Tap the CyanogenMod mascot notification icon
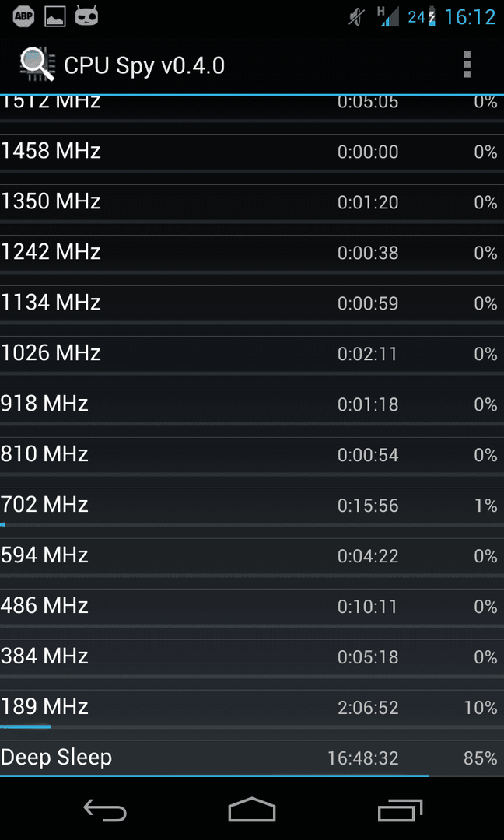Screen dimensions: 504x840 pos(86,16)
